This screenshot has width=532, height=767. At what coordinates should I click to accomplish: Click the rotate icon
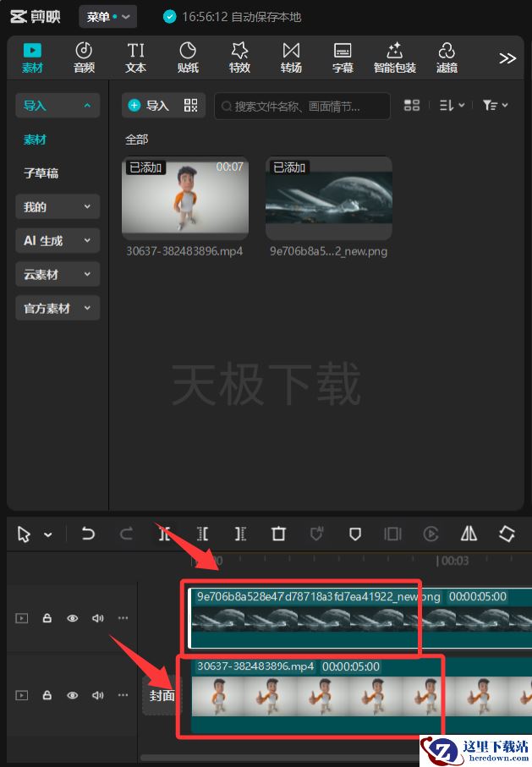pos(507,534)
